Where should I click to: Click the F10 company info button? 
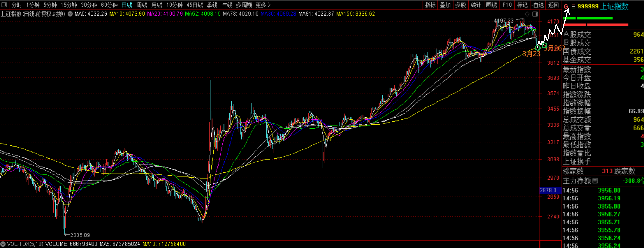pos(507,5)
